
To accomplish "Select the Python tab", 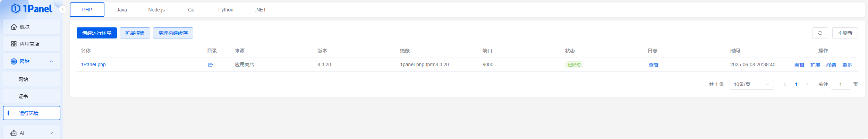I will [226, 10].
